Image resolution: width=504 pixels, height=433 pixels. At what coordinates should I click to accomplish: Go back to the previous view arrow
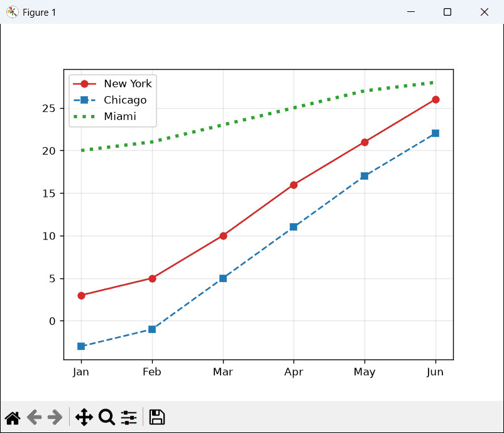click(x=35, y=417)
